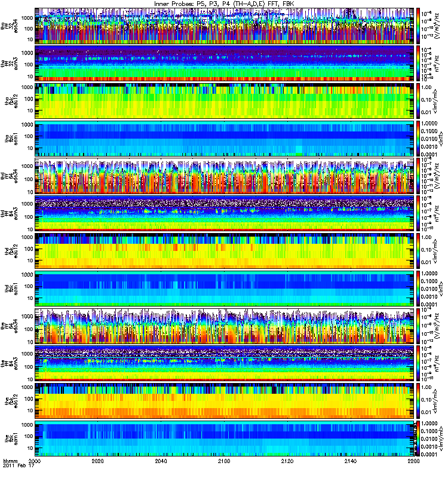The image size is (448, 478).
Task: Click the 2040 time tick label
Action: (161, 461)
